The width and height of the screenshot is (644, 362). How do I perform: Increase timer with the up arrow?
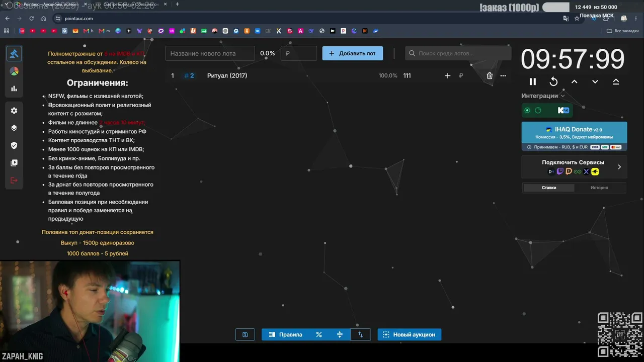coord(575,81)
